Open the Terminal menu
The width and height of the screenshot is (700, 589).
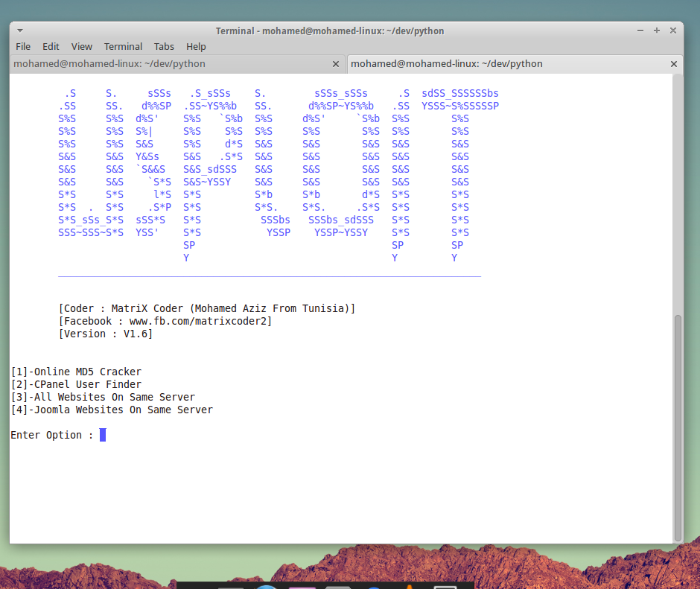[x=123, y=46]
